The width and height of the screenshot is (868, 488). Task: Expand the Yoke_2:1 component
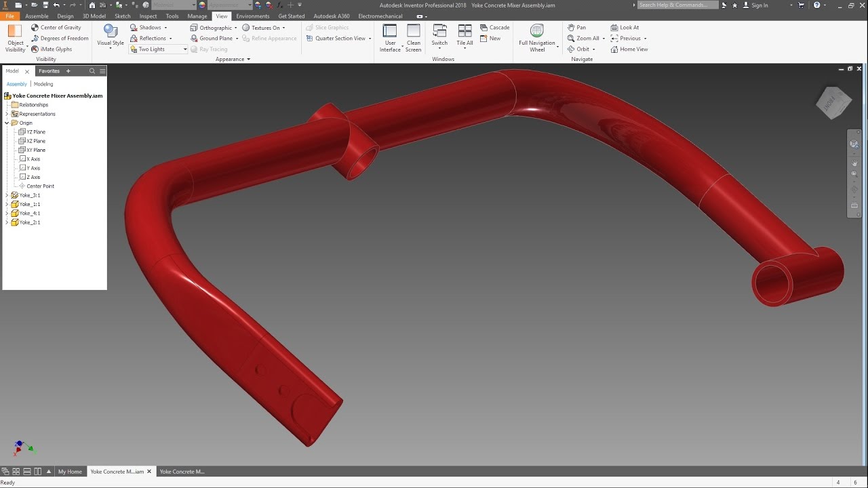coord(7,222)
